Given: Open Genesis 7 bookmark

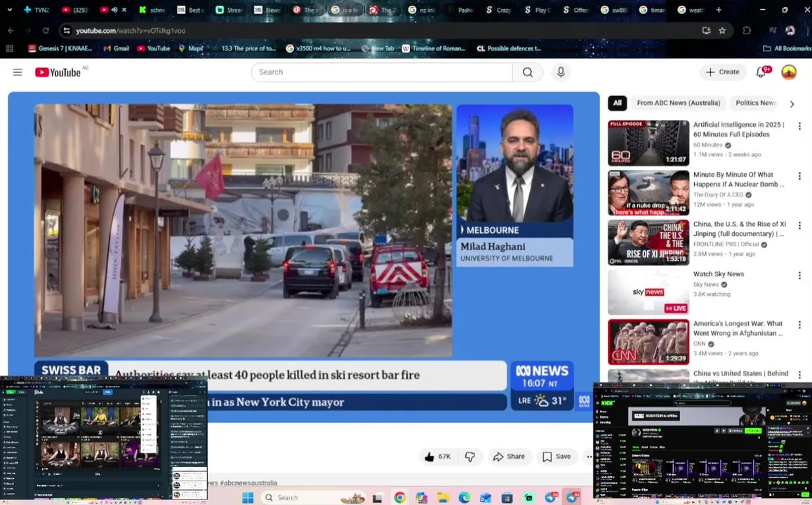Looking at the screenshot, I should tap(60, 48).
